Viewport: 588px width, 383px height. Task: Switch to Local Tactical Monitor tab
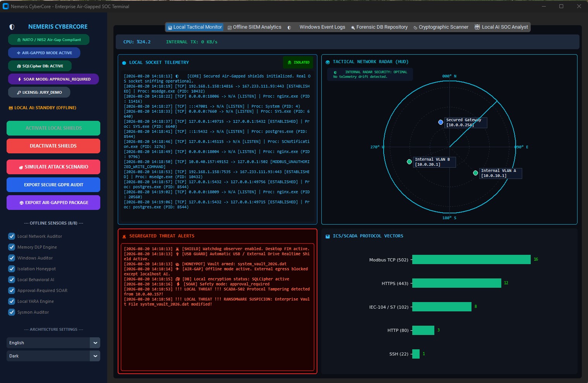pos(195,27)
